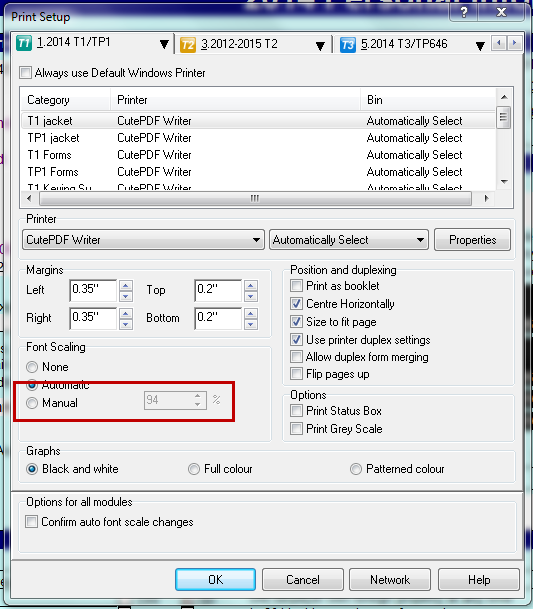This screenshot has height=609, width=533.
Task: Uncheck Centre Horizontally
Action: point(296,304)
